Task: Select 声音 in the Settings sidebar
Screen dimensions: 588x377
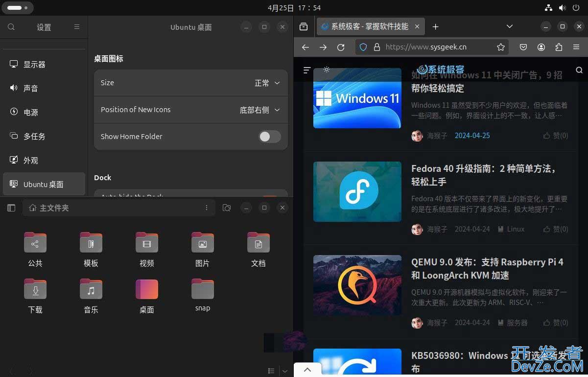Action: [44, 88]
